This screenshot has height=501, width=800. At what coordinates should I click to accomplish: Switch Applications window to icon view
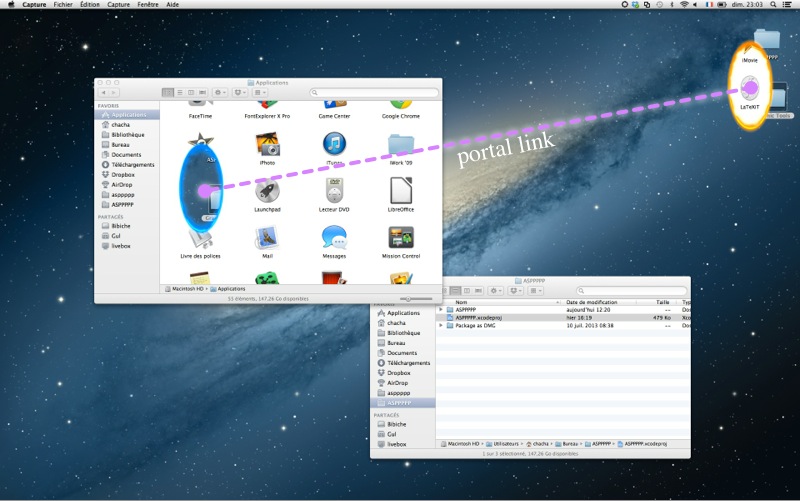(x=168, y=92)
